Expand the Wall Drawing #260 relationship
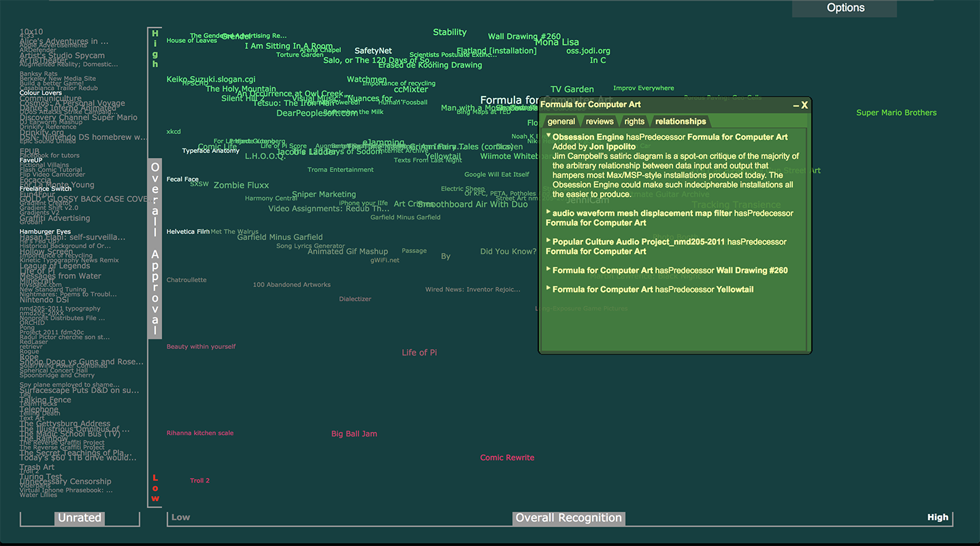Image resolution: width=980 pixels, height=546 pixels. (x=549, y=269)
